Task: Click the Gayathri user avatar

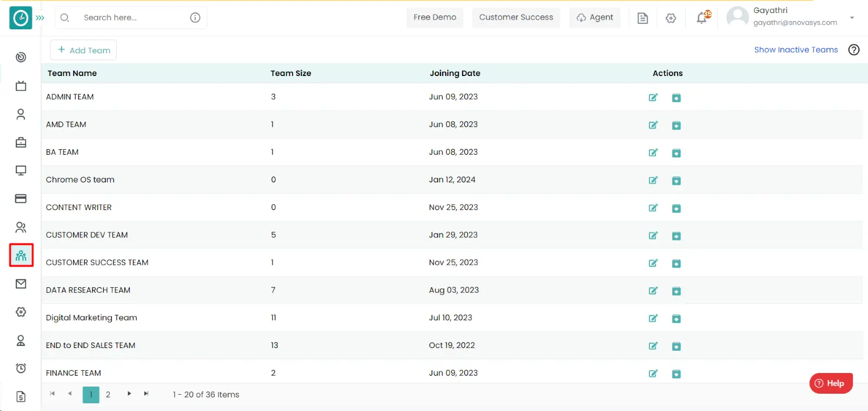Action: point(738,17)
